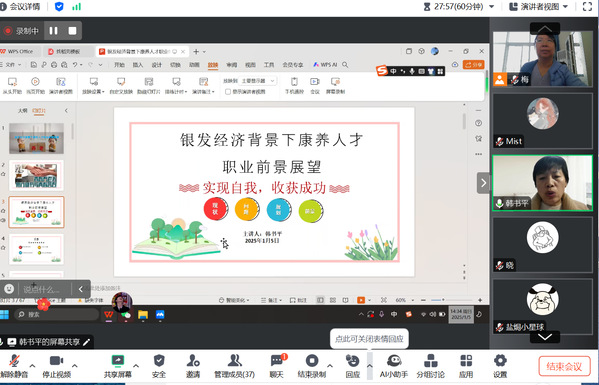Open the Windows Start menu

4,314
